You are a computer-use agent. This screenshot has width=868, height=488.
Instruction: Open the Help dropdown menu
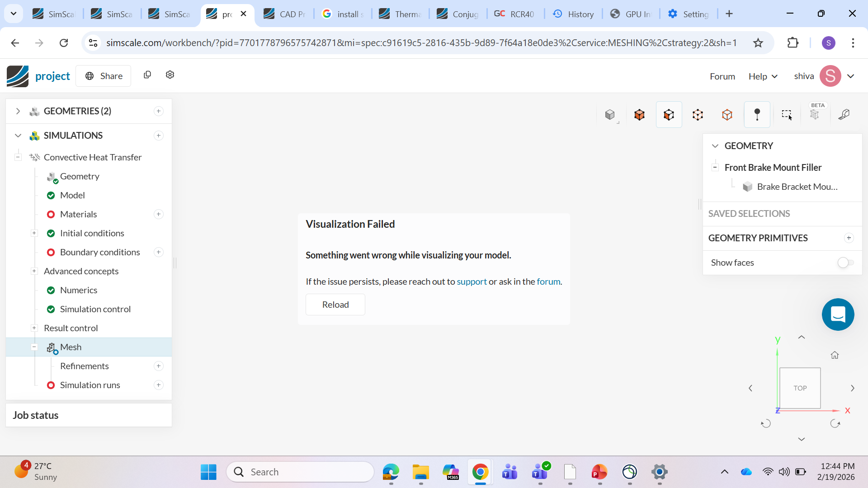pos(763,76)
